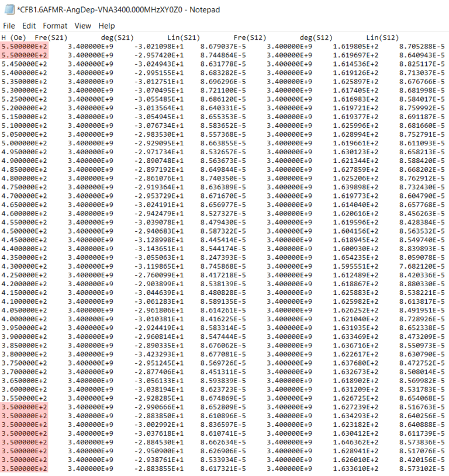The height and width of the screenshot is (476, 449).
Task: Open the Help menu
Action: tap(106, 26)
